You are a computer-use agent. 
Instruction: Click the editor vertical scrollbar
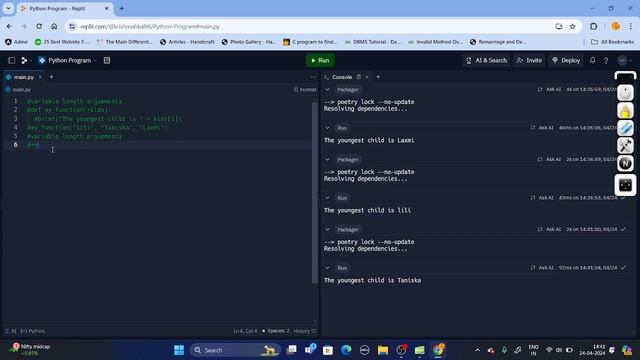[315, 192]
